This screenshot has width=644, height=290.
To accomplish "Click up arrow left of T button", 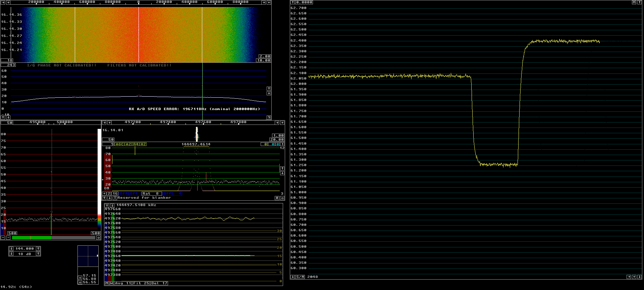I will pos(104,198).
